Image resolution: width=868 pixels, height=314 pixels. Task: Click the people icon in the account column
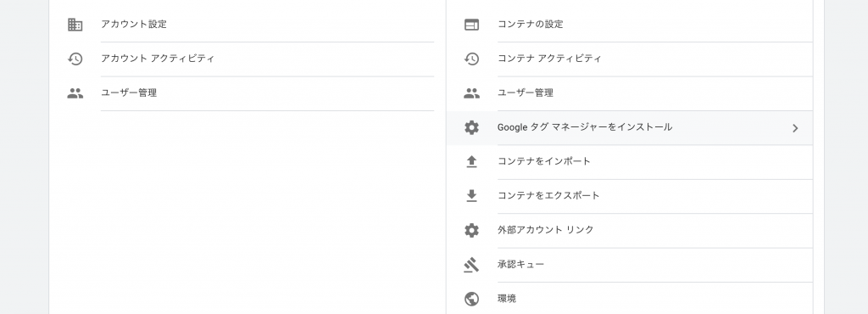point(75,93)
